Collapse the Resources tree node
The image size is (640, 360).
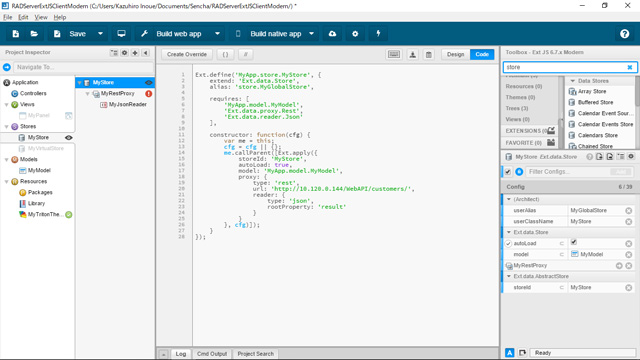[x=7, y=182]
